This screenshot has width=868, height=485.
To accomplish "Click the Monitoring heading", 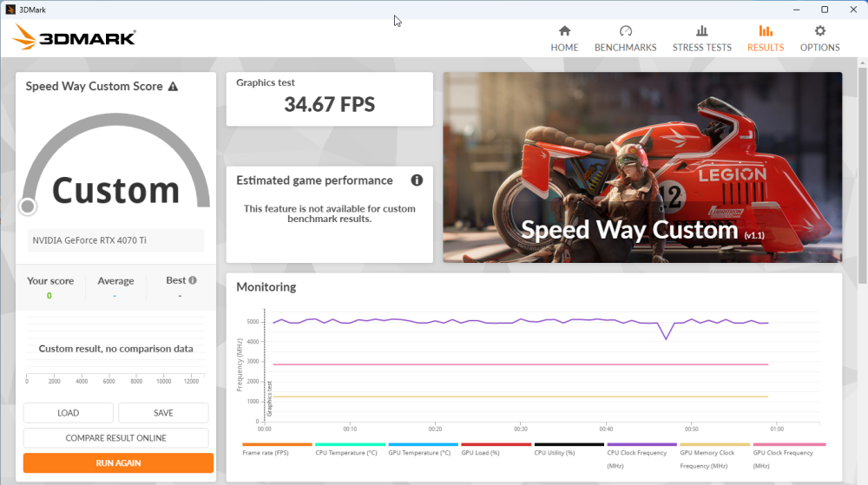I will pyautogui.click(x=266, y=287).
